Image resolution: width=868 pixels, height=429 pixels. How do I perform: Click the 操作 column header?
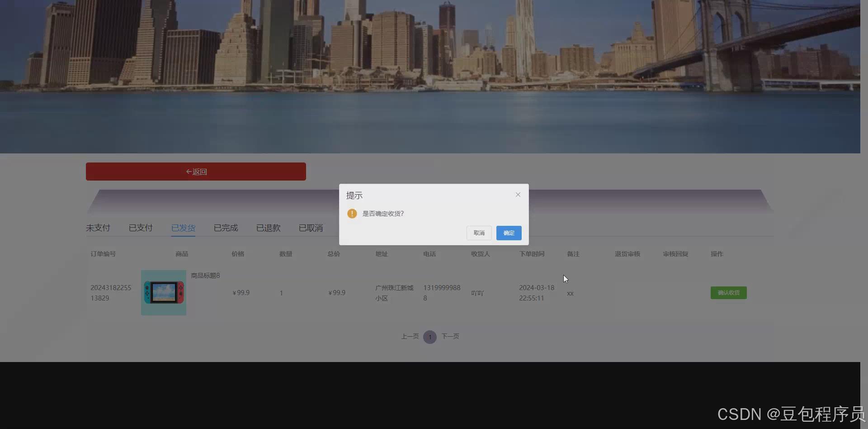tap(717, 254)
